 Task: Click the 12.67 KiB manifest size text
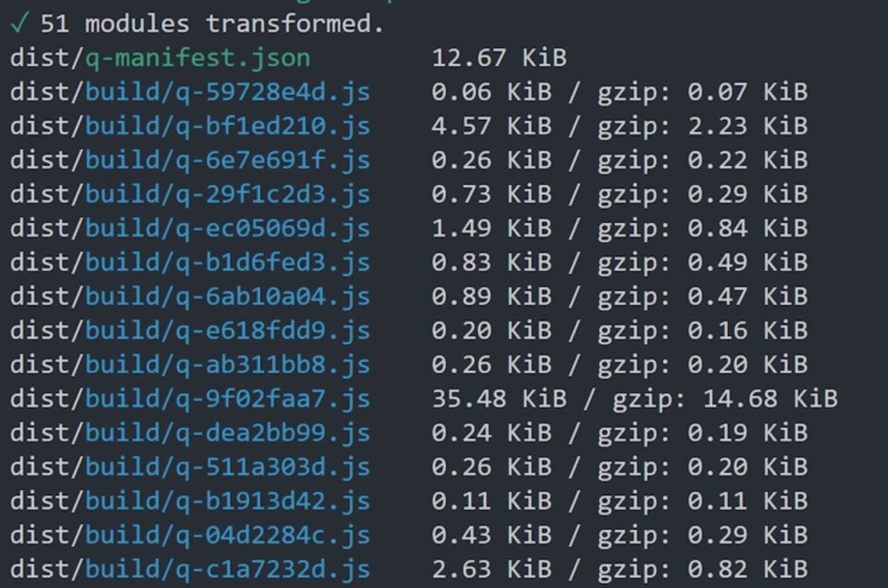499,58
